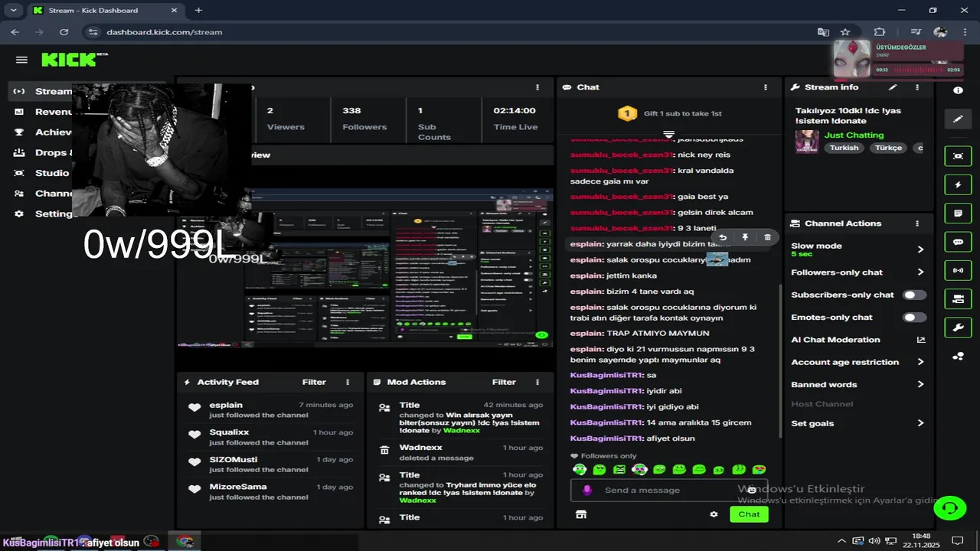This screenshot has height=551, width=980.
Task: Open Mod Actions three-dot menu
Action: [537, 382]
